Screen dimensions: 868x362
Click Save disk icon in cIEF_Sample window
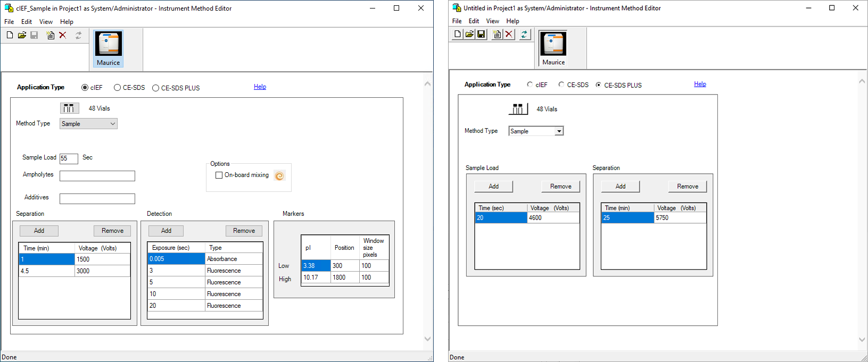(x=34, y=35)
